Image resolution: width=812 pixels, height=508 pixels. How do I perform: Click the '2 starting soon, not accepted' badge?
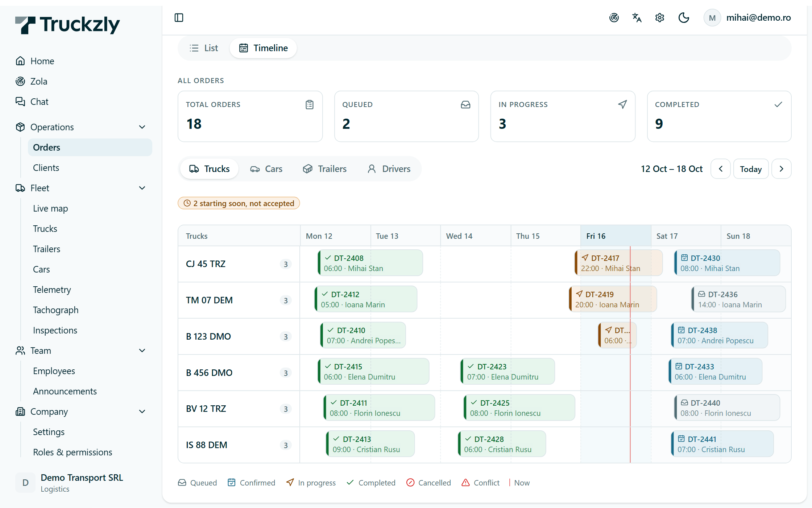239,203
